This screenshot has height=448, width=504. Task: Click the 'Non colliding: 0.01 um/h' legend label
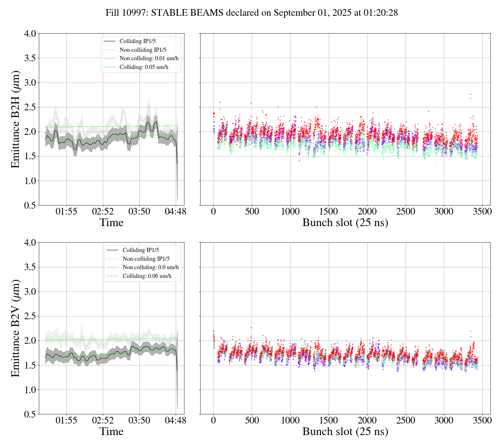pyautogui.click(x=149, y=58)
